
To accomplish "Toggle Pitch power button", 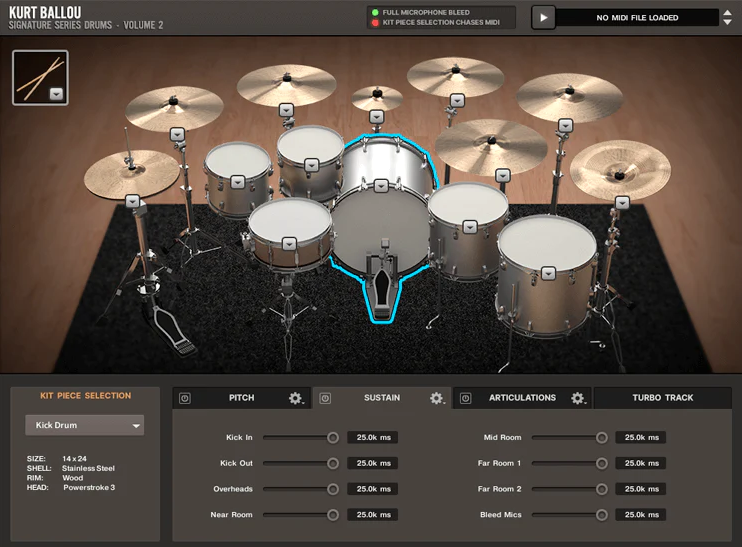I will pyautogui.click(x=185, y=398).
